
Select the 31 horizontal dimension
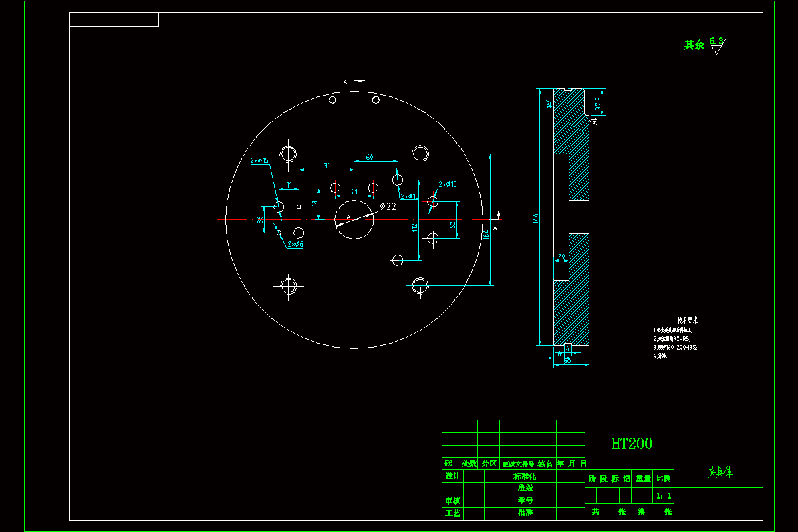(326, 165)
